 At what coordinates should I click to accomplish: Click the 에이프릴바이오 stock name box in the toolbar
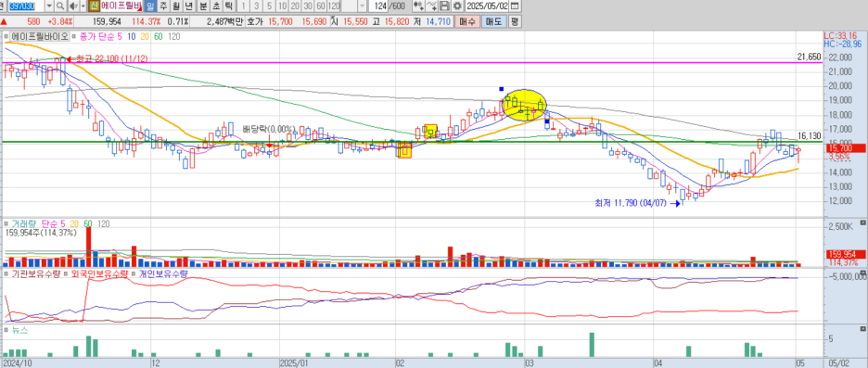(121, 6)
